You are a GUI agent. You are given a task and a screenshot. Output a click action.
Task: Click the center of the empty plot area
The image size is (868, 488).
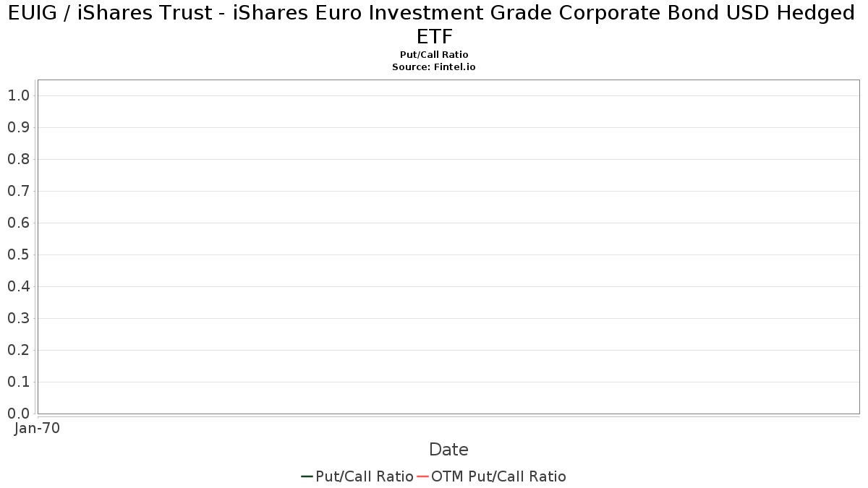[448, 247]
